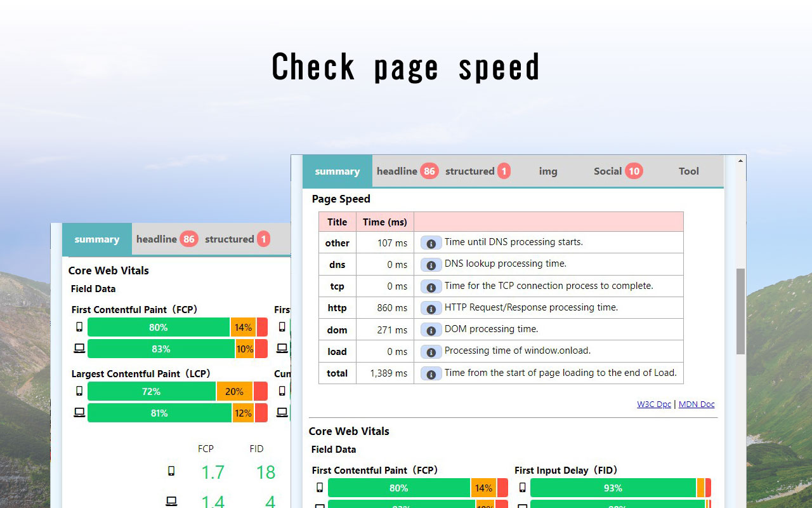This screenshot has height=508, width=812.
Task: Open the W3C Doc link
Action: coord(653,404)
